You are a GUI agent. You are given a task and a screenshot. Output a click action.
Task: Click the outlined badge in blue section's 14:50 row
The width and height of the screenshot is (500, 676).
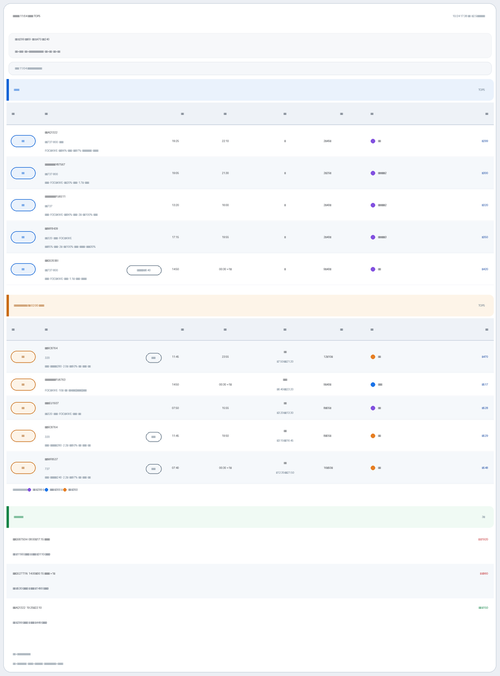144,270
